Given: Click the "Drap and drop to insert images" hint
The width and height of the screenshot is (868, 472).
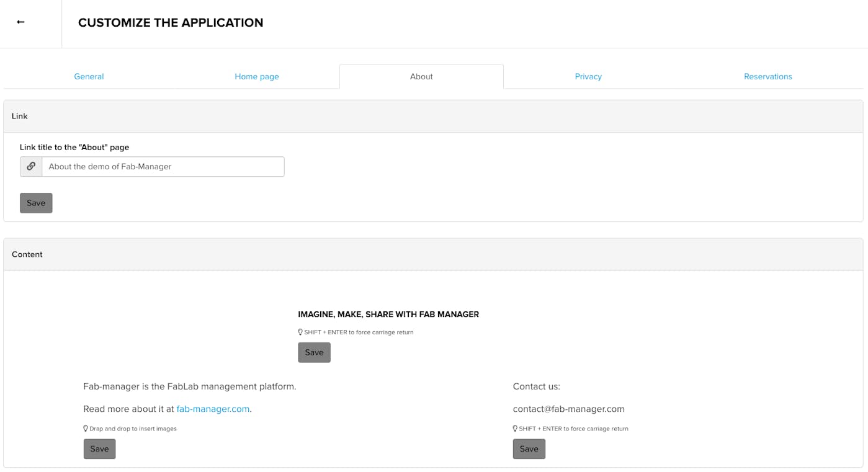Looking at the screenshot, I should [130, 429].
